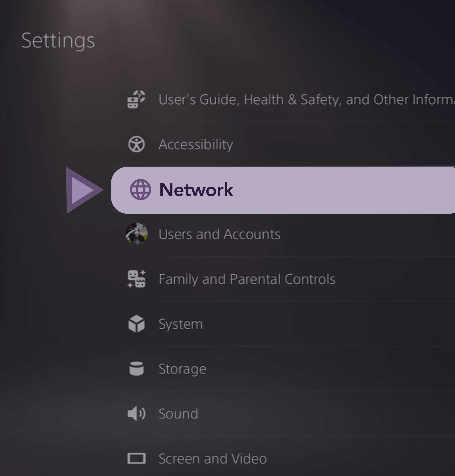Image resolution: width=455 pixels, height=476 pixels.
Task: Open the Screen and Video label
Action: click(x=212, y=459)
